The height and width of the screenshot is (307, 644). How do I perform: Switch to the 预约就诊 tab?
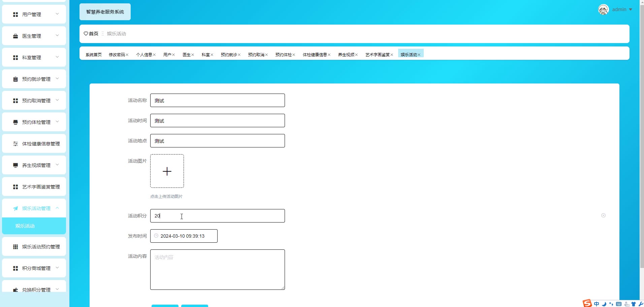[x=229, y=55]
